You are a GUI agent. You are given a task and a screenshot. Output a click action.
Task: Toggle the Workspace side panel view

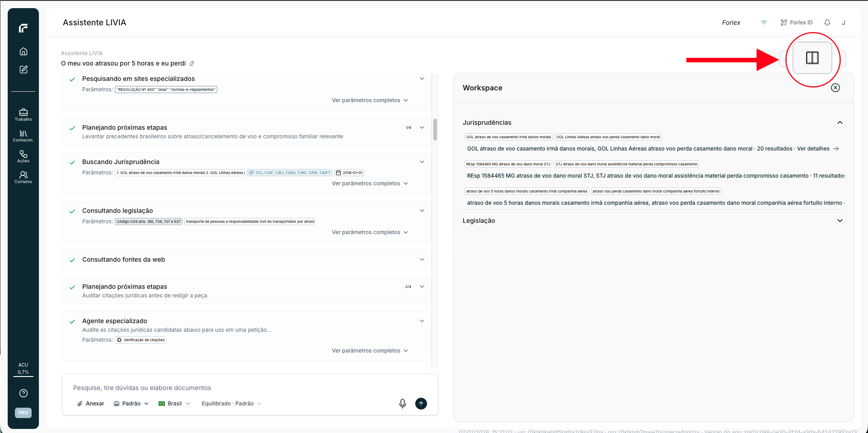tap(812, 58)
